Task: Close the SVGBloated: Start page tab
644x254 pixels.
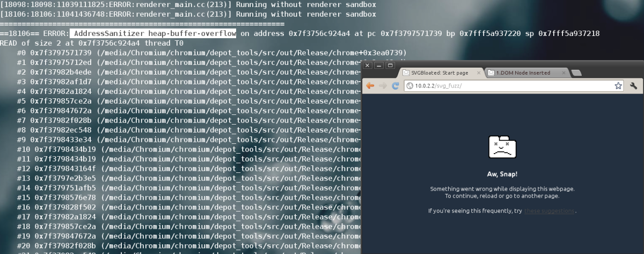Action: pyautogui.click(x=478, y=73)
